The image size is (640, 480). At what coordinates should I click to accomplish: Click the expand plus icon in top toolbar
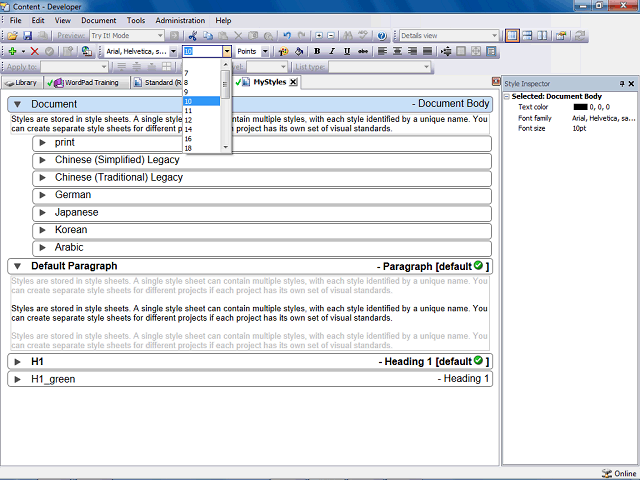tap(319, 36)
